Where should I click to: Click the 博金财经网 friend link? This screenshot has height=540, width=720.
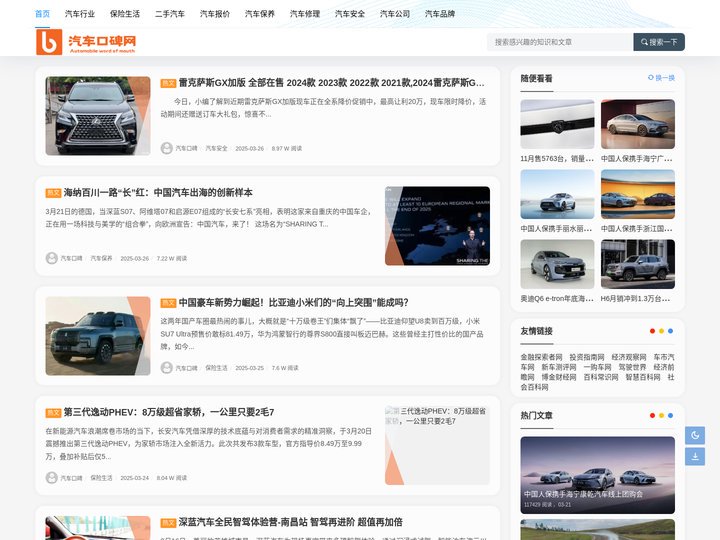559,377
